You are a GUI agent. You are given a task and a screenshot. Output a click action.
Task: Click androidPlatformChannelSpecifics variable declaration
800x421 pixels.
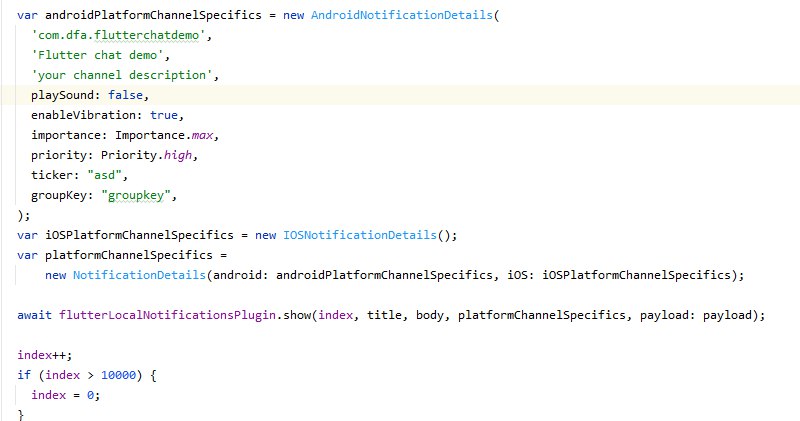pos(153,15)
